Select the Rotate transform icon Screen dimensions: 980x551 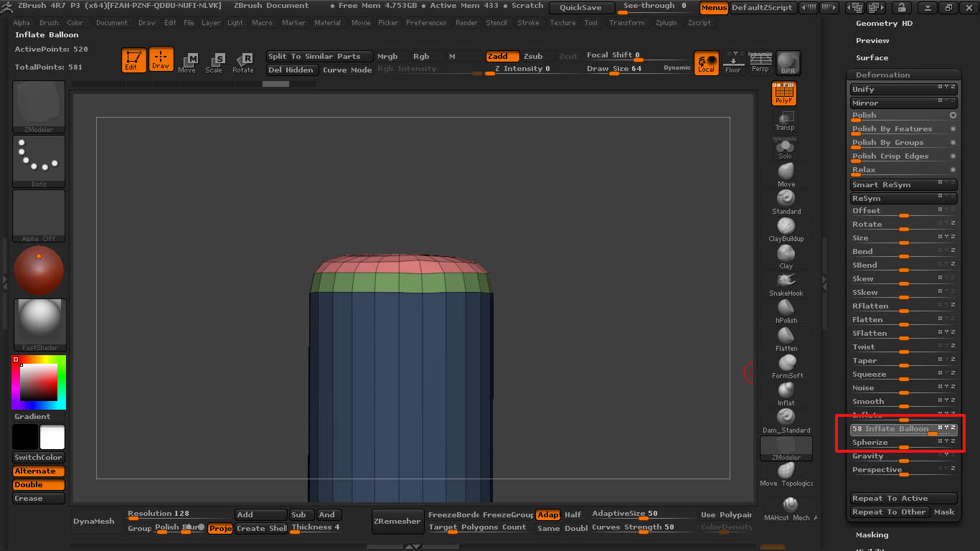click(x=243, y=62)
